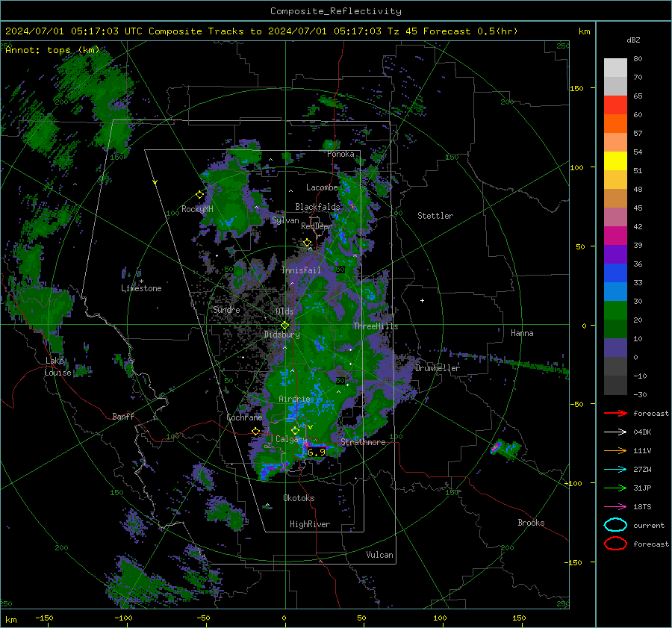Click the HighRiver town label

point(310,524)
